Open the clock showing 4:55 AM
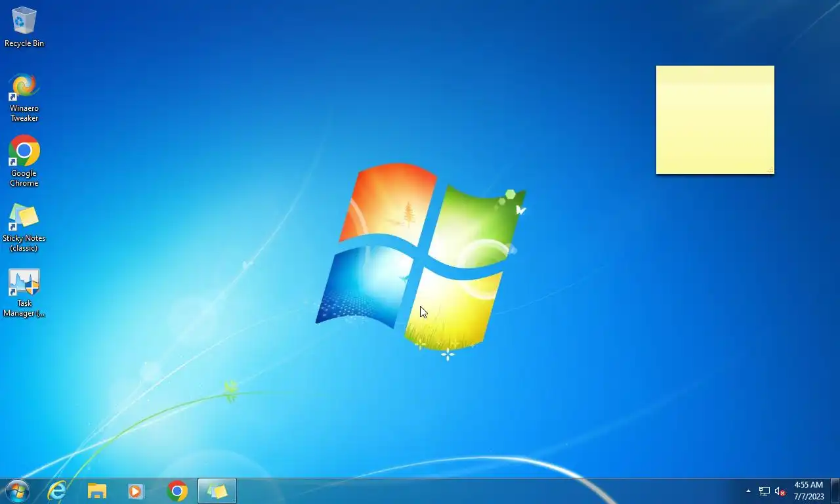840x504 pixels. (x=808, y=491)
